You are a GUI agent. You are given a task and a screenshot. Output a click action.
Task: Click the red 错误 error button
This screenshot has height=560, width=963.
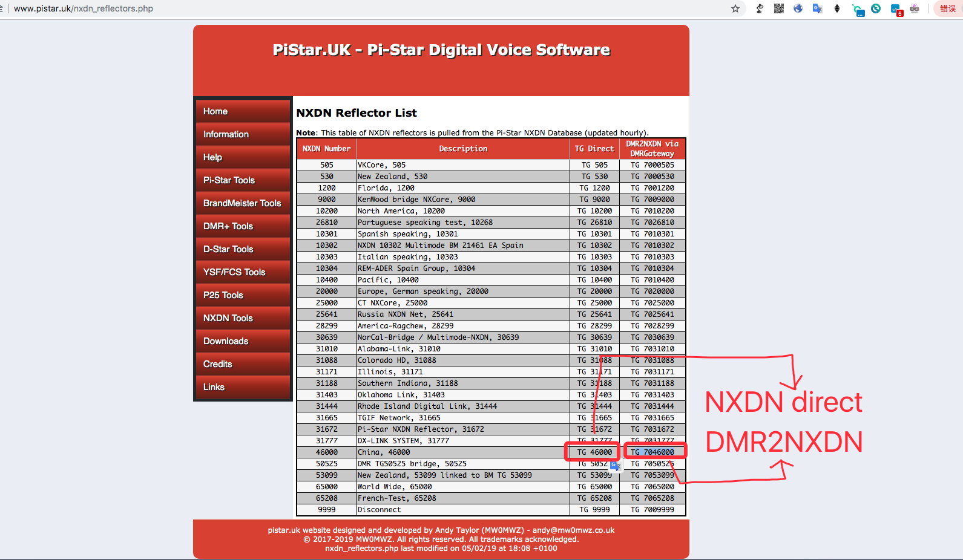pos(948,8)
